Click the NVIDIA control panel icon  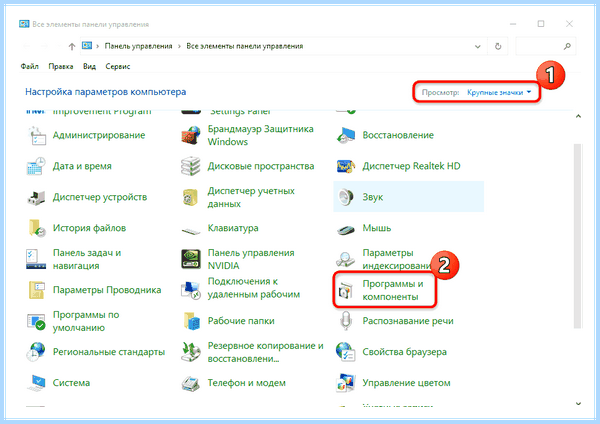pos(191,259)
